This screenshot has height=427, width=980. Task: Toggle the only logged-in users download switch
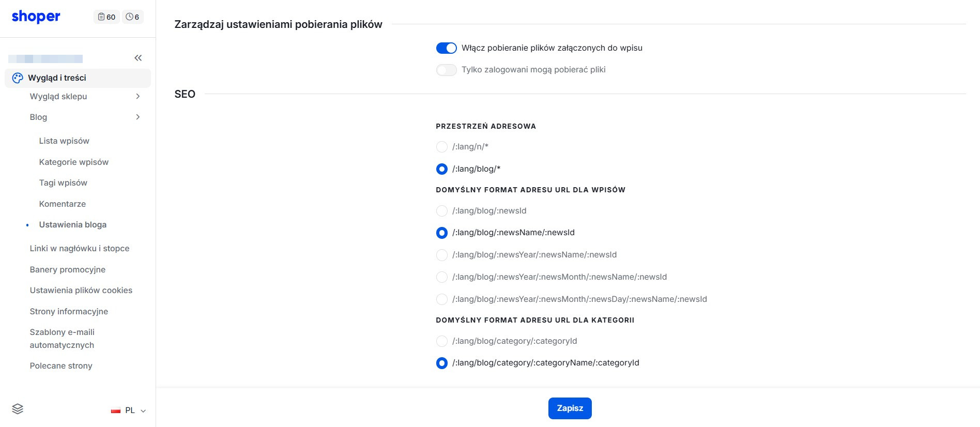click(447, 70)
